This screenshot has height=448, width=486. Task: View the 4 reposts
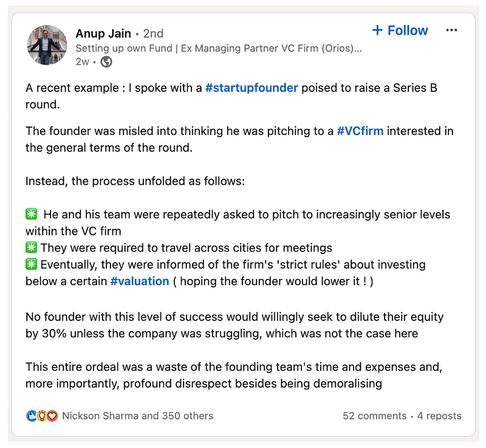click(x=439, y=416)
